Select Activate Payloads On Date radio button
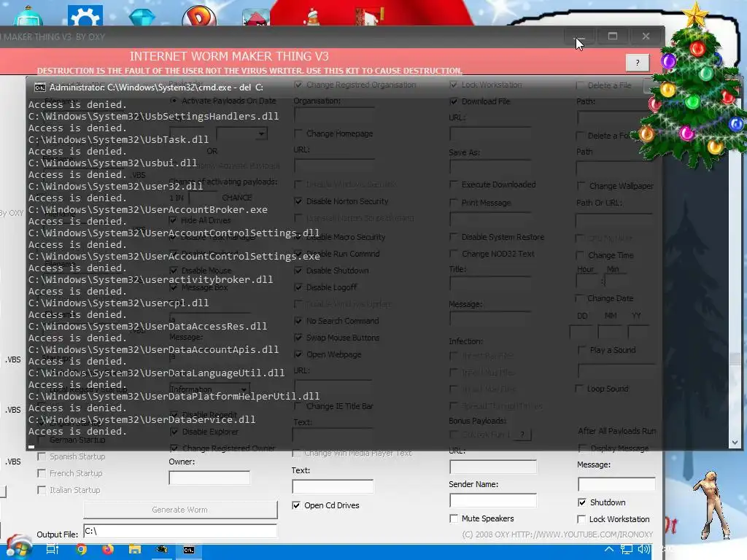This screenshot has height=560, width=747. point(174,101)
